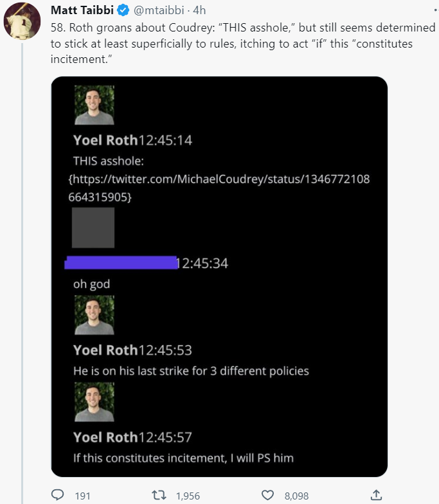Click the purple redacted name bar
The image size is (439, 504).
pos(121,262)
